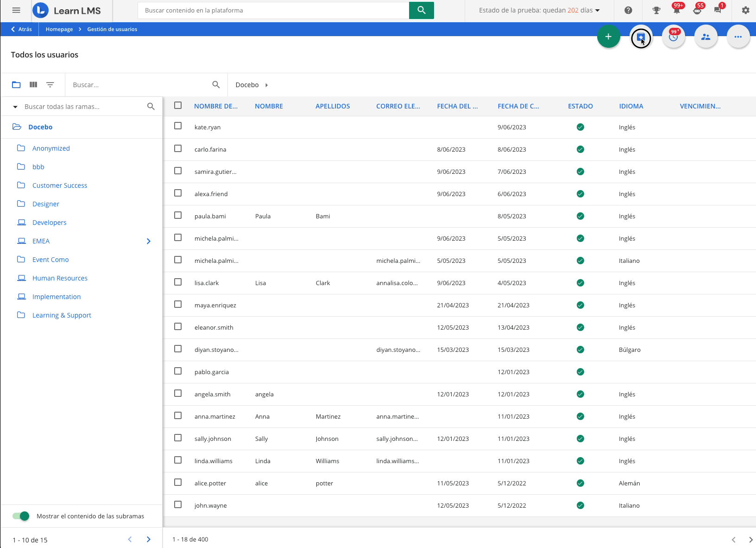Open the three-dots more actions button

(738, 37)
